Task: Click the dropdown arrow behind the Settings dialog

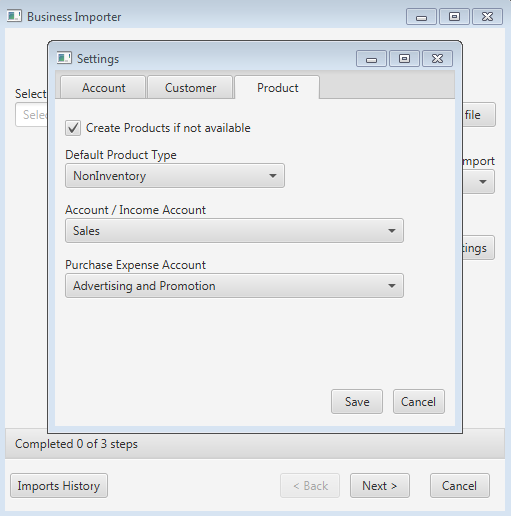Action: [482, 182]
